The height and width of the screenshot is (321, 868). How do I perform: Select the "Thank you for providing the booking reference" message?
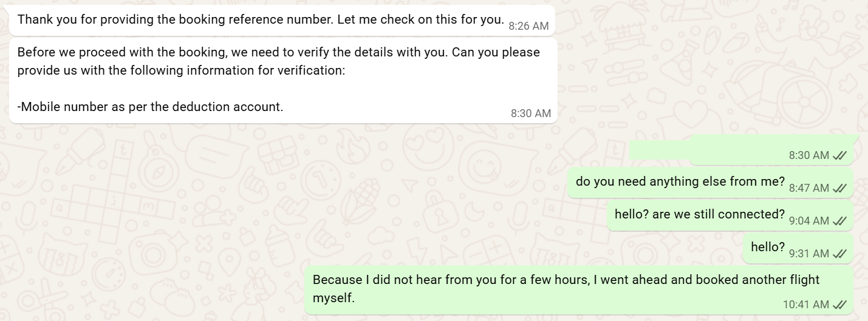(x=261, y=19)
